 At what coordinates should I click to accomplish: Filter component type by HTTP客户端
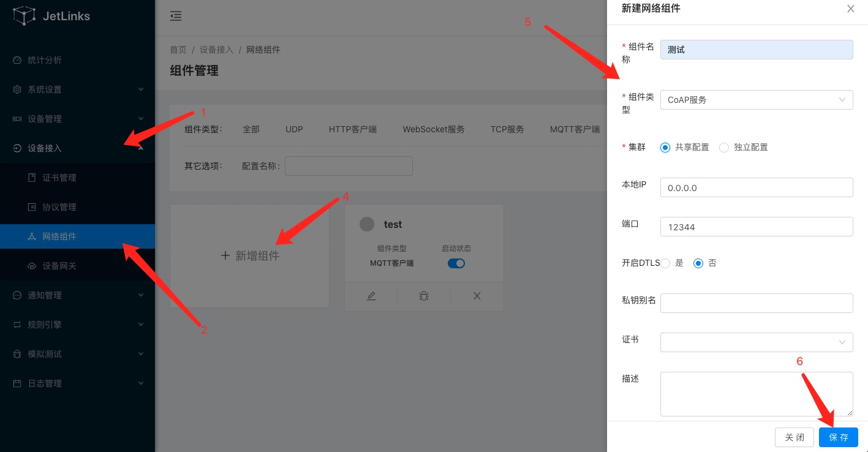pos(353,129)
